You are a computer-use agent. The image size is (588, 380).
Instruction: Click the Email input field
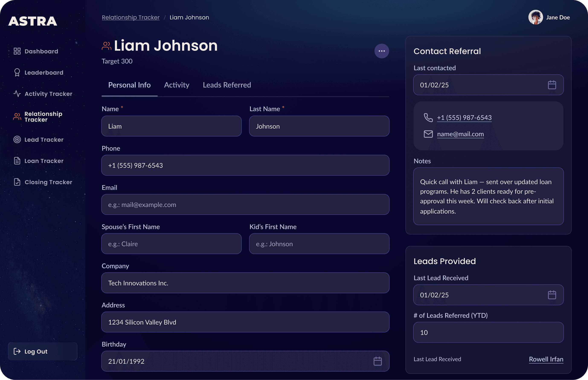pyautogui.click(x=245, y=205)
